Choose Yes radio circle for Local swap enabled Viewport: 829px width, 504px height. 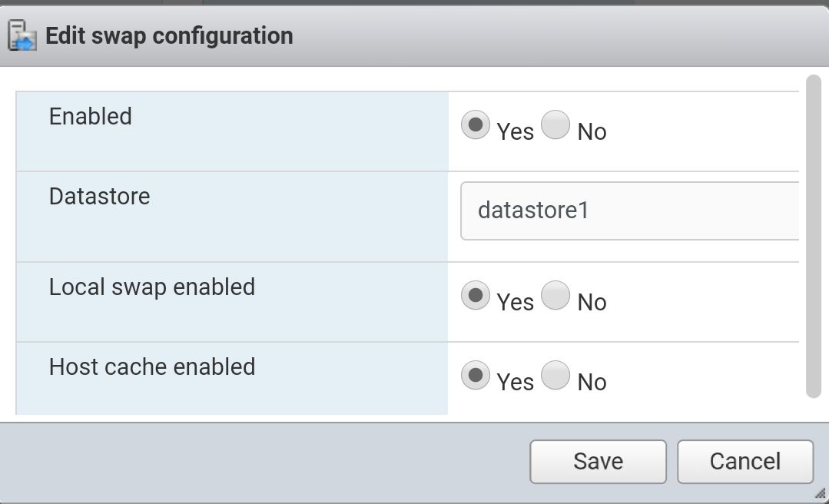[x=476, y=295]
